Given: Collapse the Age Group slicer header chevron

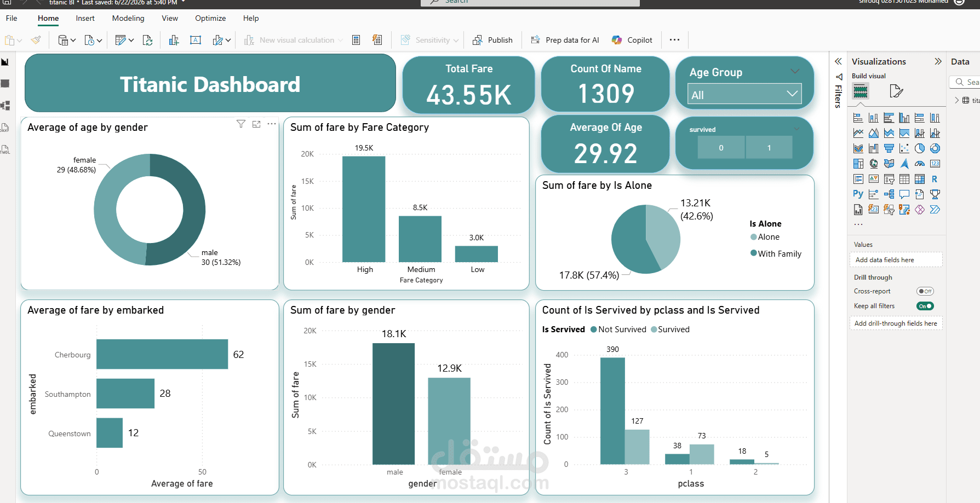Looking at the screenshot, I should click(x=795, y=71).
